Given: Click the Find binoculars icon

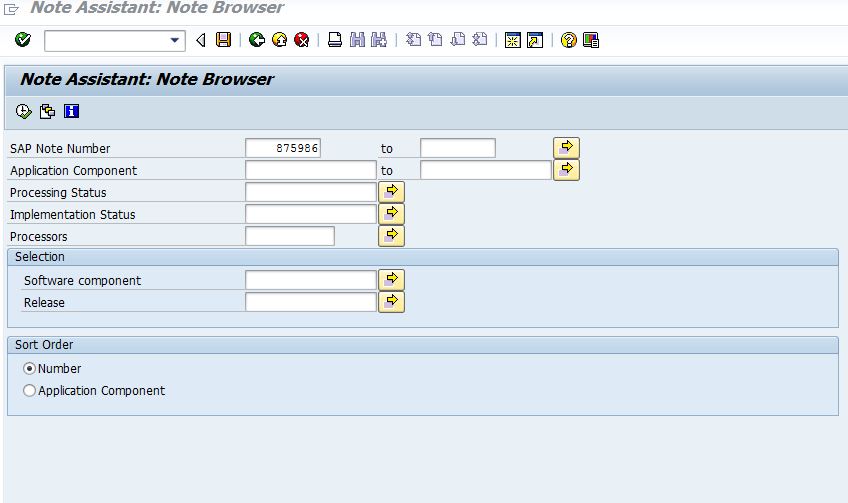Looking at the screenshot, I should click(x=357, y=40).
